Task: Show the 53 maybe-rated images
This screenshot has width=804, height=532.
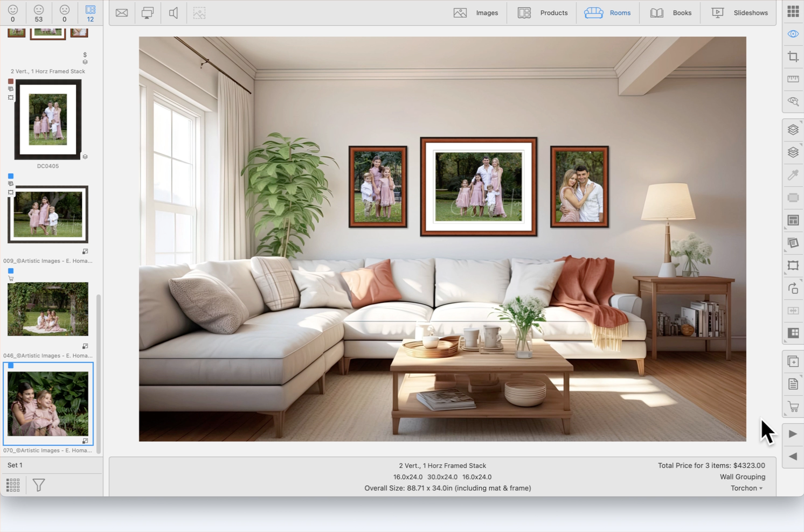Action: (x=38, y=13)
